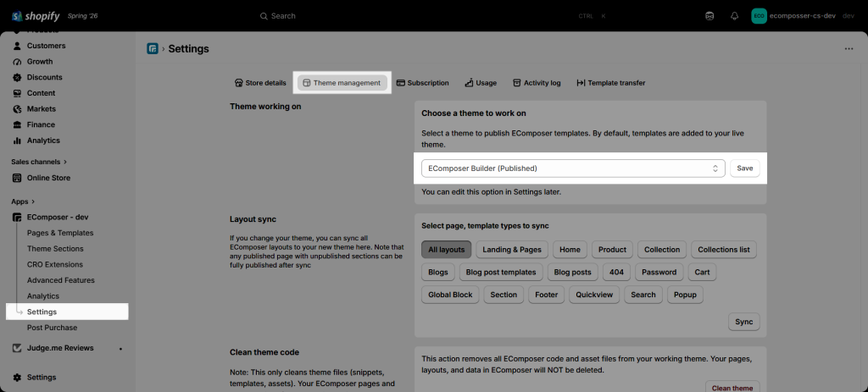The width and height of the screenshot is (868, 392).
Task: Switch to the Subscription tab
Action: point(422,83)
